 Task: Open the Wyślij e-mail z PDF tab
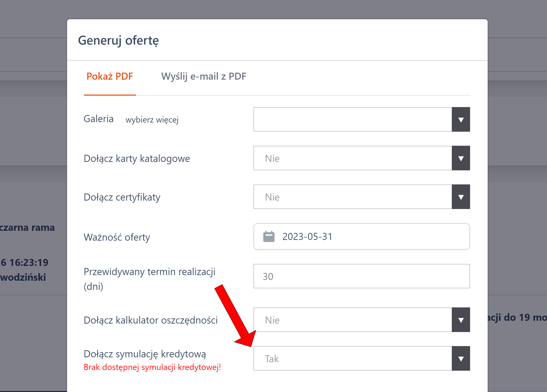[204, 76]
